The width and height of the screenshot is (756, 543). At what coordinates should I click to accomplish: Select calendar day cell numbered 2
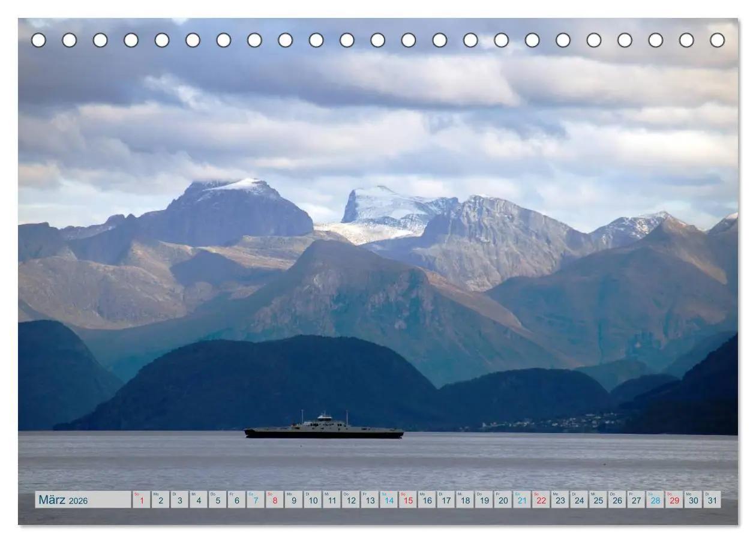coord(160,500)
